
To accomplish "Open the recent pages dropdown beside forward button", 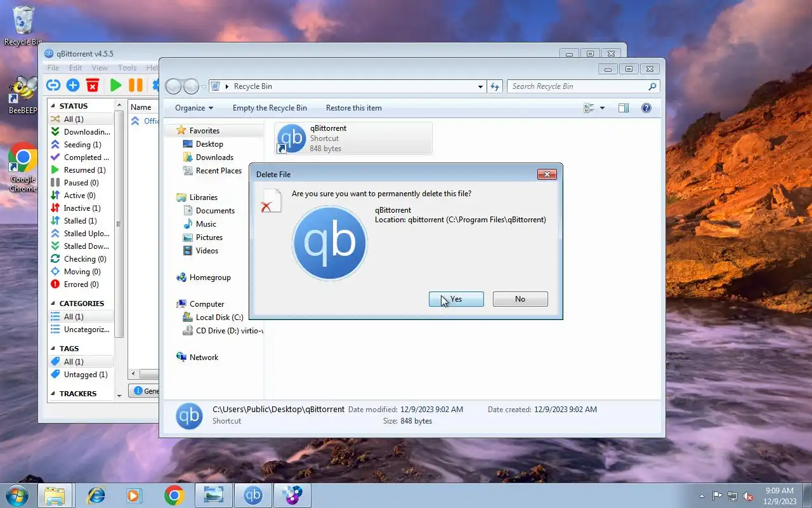I will [204, 86].
